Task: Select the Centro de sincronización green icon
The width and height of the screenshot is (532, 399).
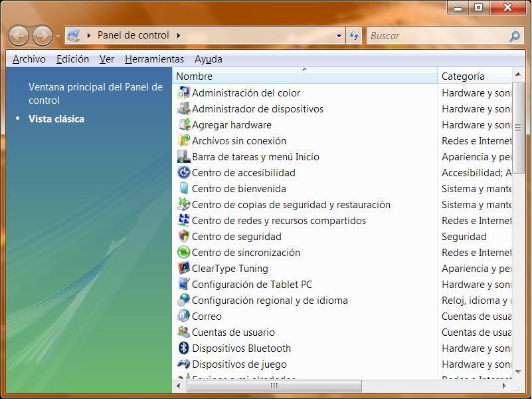Action: pyautogui.click(x=184, y=252)
